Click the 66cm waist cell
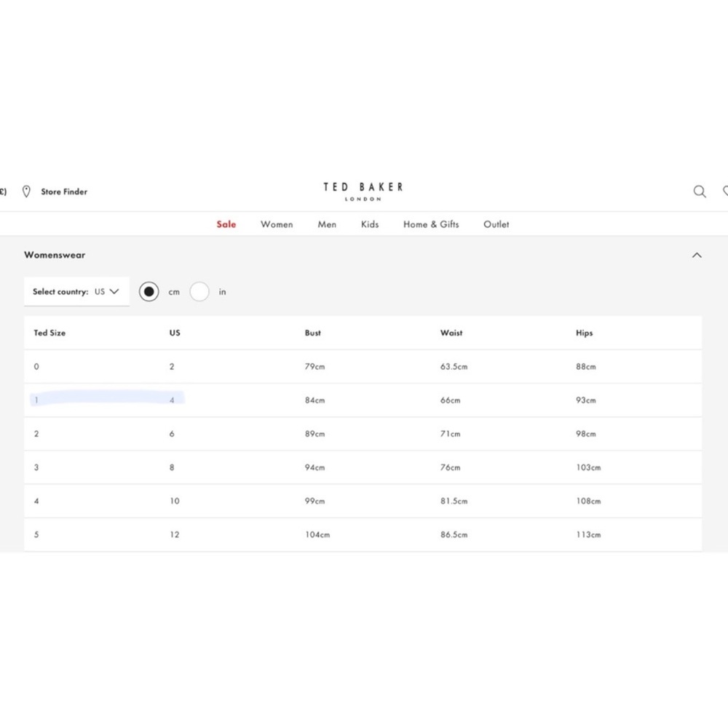Viewport: 728px width, 728px height. pos(451,400)
